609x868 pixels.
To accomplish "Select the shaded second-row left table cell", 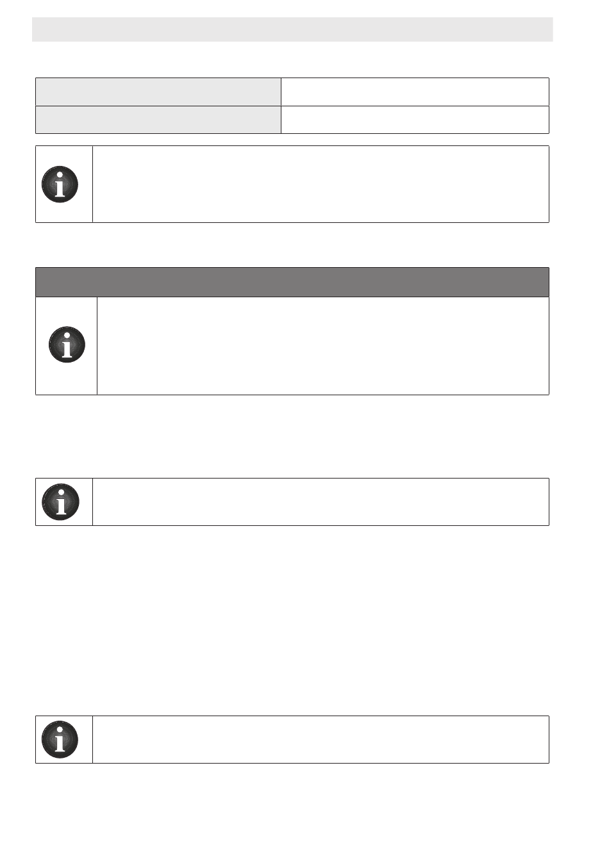I will coord(158,120).
